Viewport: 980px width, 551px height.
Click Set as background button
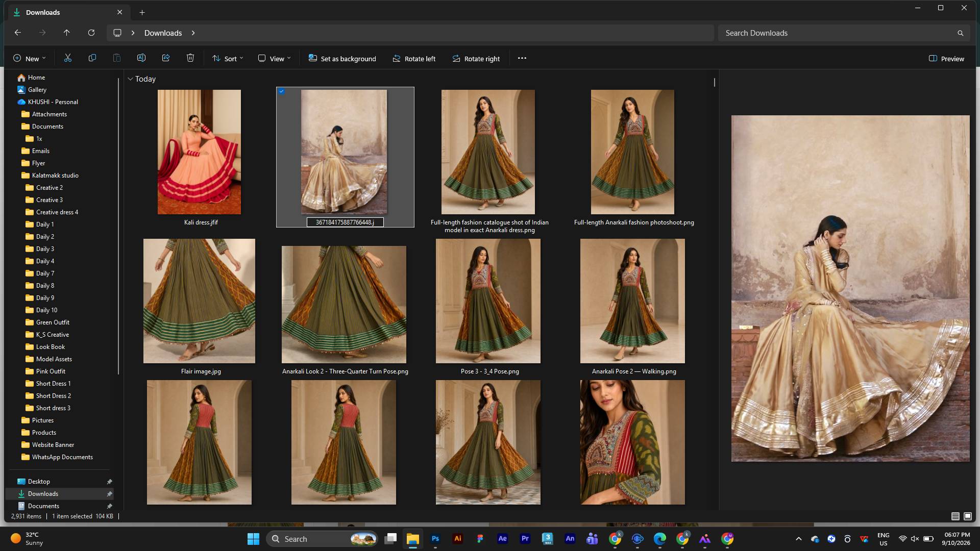tap(342, 59)
